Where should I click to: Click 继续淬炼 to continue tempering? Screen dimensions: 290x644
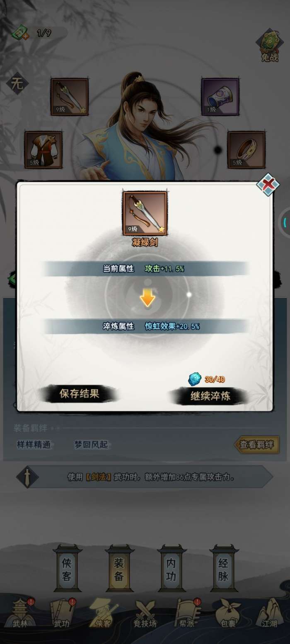(210, 396)
